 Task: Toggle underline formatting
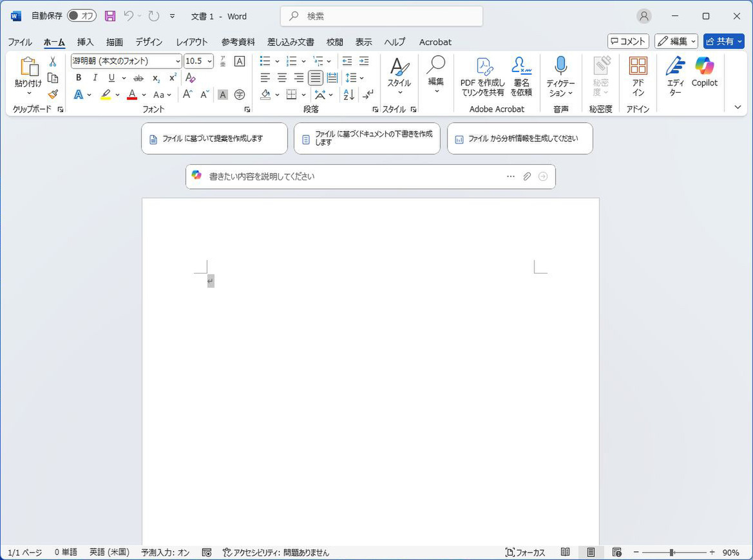click(x=111, y=78)
